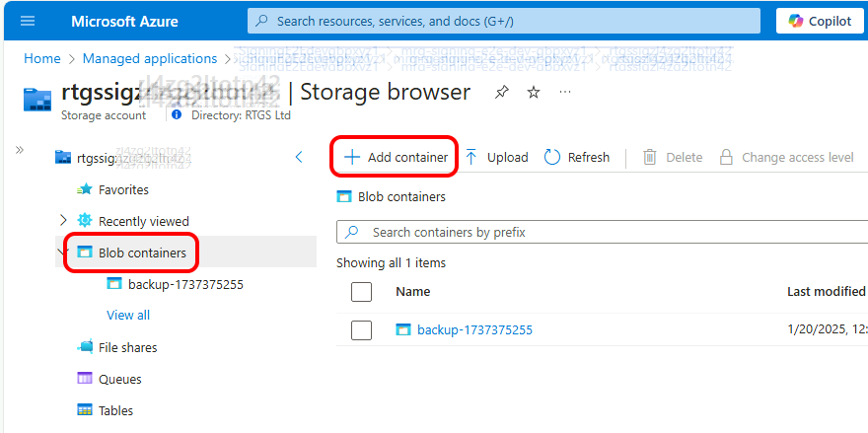Open the more options ellipsis in title
The image size is (868, 433).
click(564, 92)
